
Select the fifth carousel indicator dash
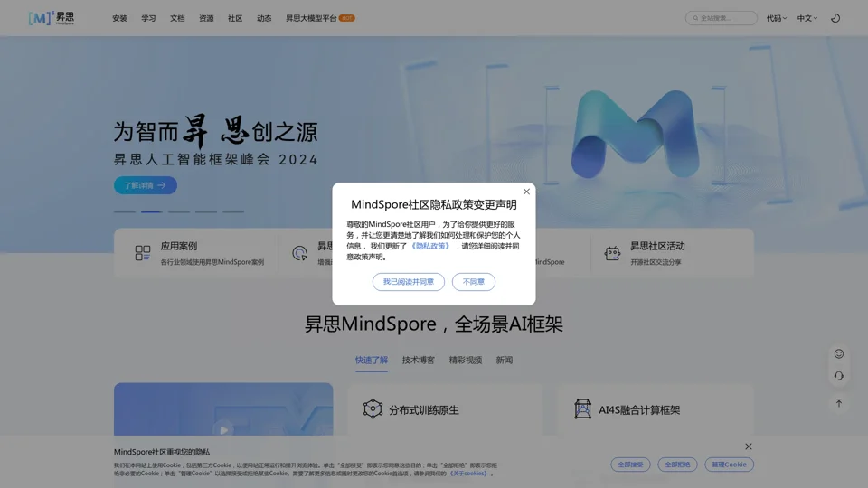pos(233,211)
